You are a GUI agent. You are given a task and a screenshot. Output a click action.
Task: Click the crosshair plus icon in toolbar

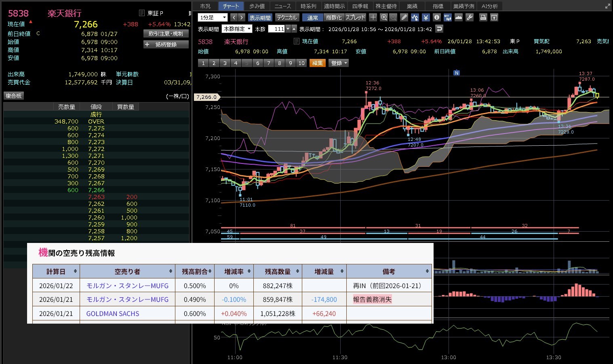(x=373, y=17)
